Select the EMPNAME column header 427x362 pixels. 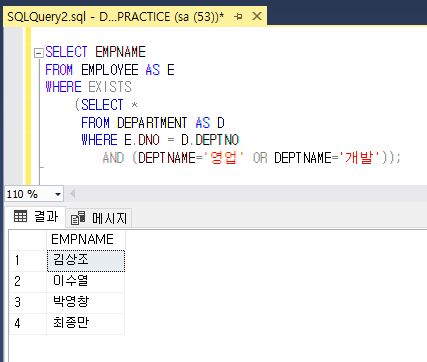pyautogui.click(x=86, y=239)
